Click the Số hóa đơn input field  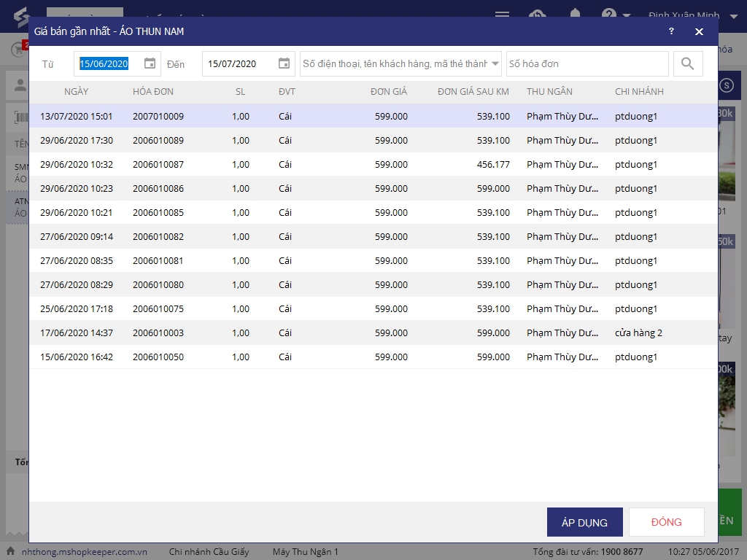tap(587, 63)
